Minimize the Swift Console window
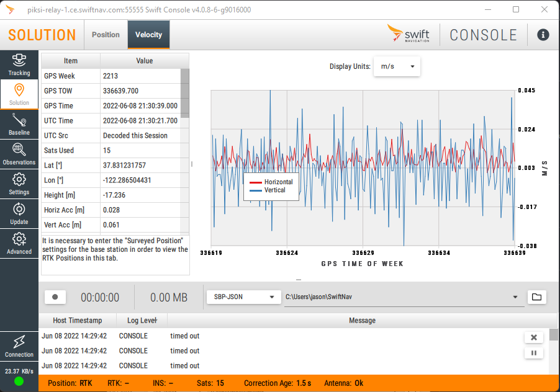 487,10
